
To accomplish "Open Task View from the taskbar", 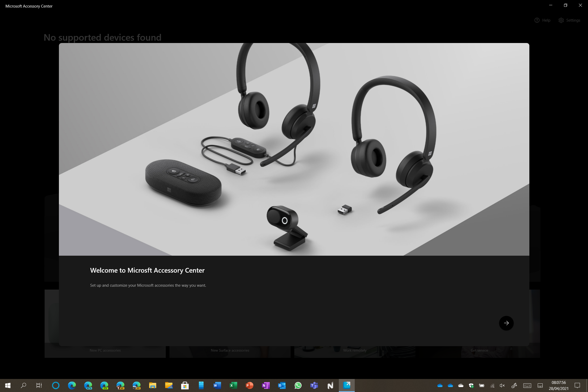I will (39, 385).
